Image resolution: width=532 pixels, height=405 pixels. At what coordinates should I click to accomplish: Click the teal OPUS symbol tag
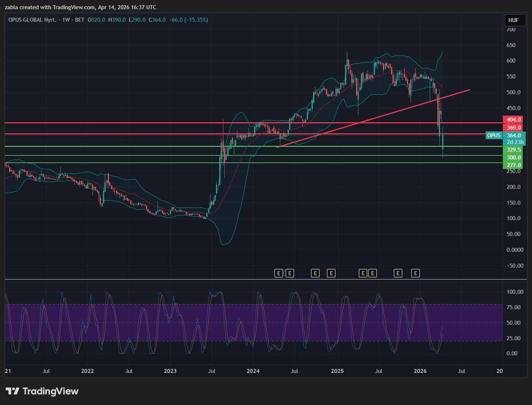[x=494, y=135]
